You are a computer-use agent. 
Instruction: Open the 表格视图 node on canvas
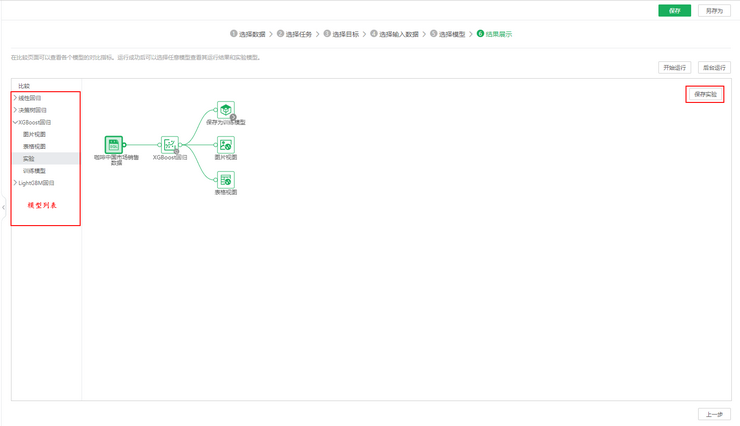[x=226, y=180]
